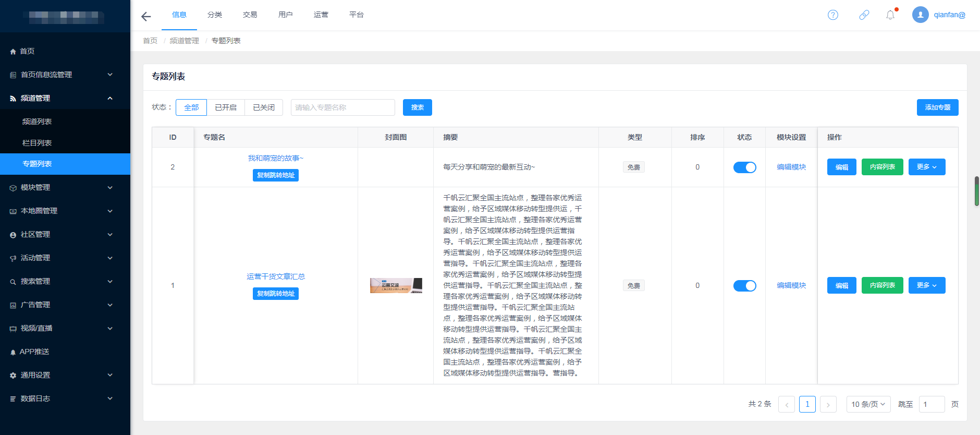The image size is (980, 435).
Task: Expand 活动管理 menu chevron
Action: click(x=110, y=258)
